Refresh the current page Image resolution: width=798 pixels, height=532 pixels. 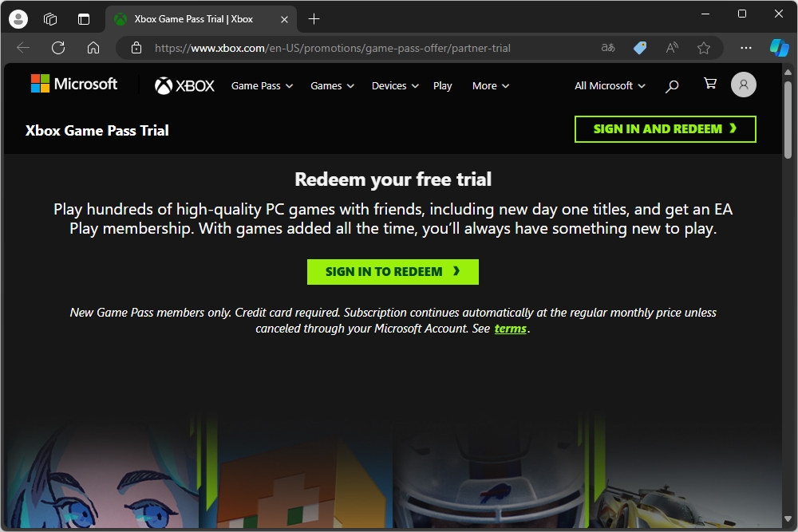click(58, 48)
